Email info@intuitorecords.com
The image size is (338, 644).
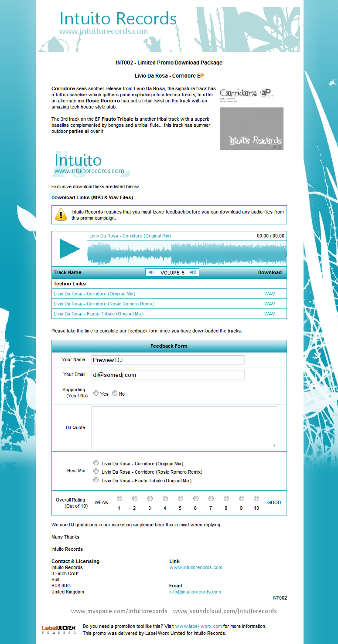195,592
